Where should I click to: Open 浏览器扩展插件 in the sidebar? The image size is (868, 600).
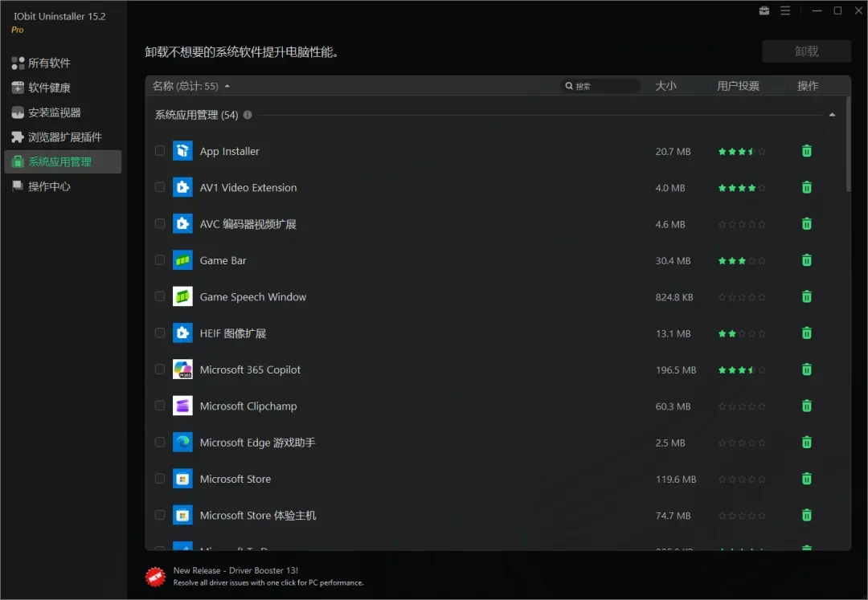pos(63,137)
